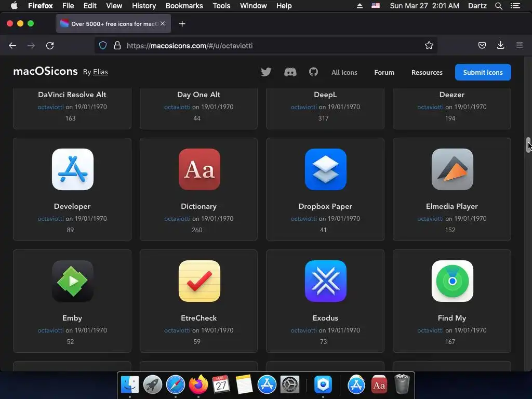
Task: Select the Dictionary app icon image
Action: point(199,169)
